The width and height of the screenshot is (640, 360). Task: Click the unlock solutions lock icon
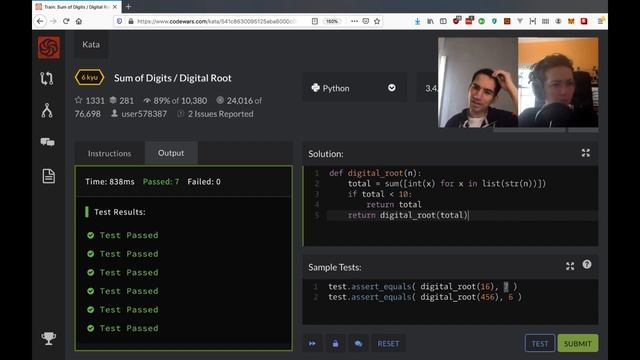pos(335,344)
